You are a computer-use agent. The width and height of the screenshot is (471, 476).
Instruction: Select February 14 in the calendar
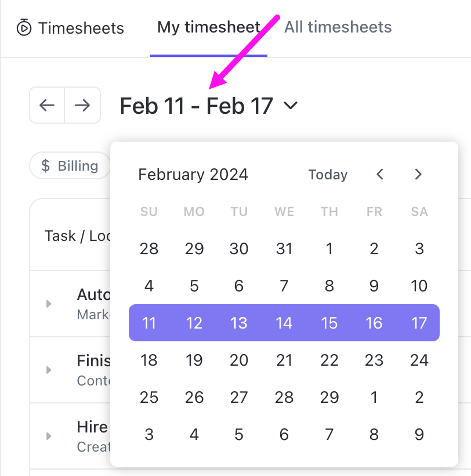point(284,323)
